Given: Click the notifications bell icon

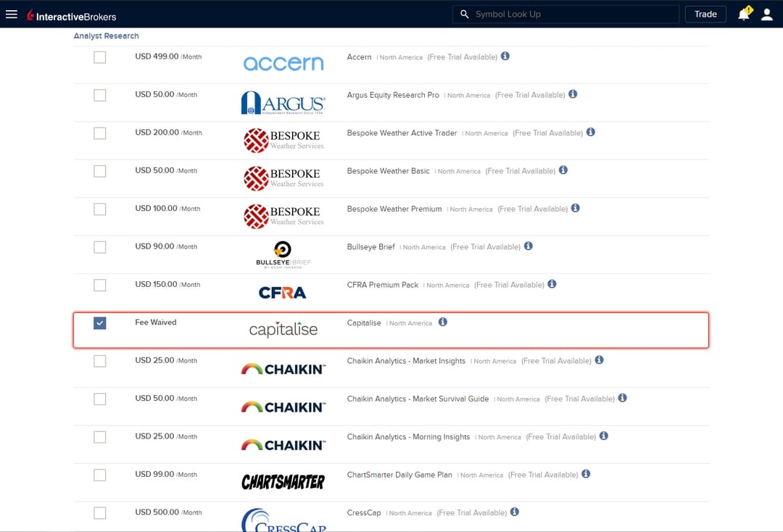Looking at the screenshot, I should coord(743,14).
